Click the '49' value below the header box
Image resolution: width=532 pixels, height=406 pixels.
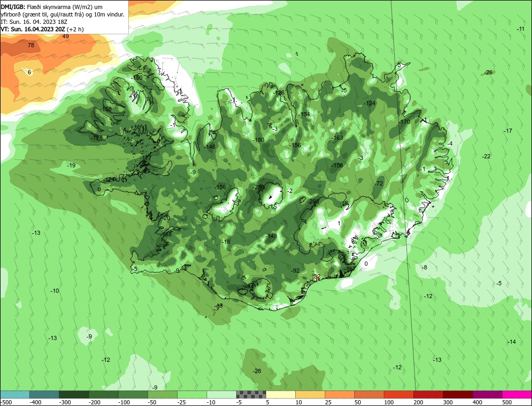click(65, 36)
